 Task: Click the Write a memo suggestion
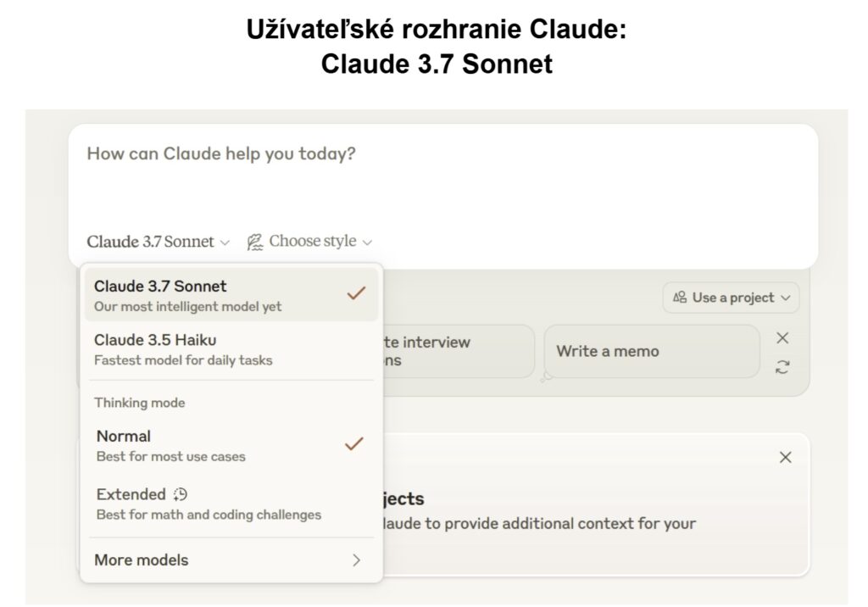click(x=651, y=351)
